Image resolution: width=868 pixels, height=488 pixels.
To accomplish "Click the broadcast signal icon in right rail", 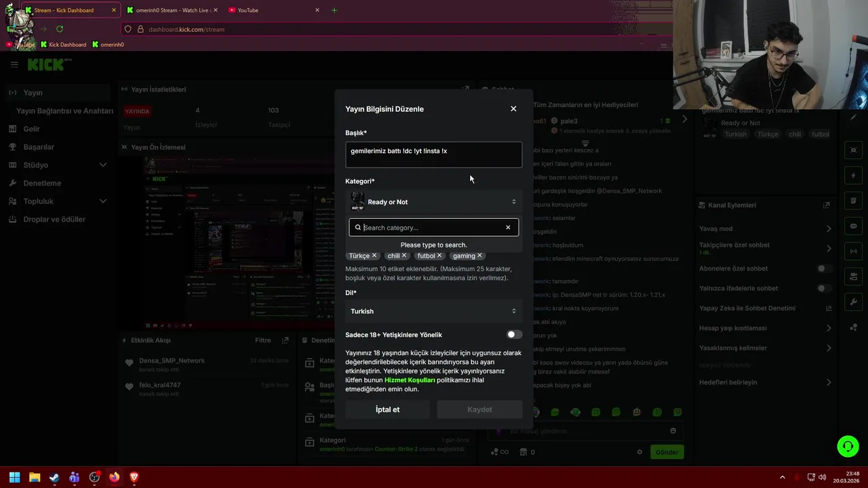I will [853, 251].
